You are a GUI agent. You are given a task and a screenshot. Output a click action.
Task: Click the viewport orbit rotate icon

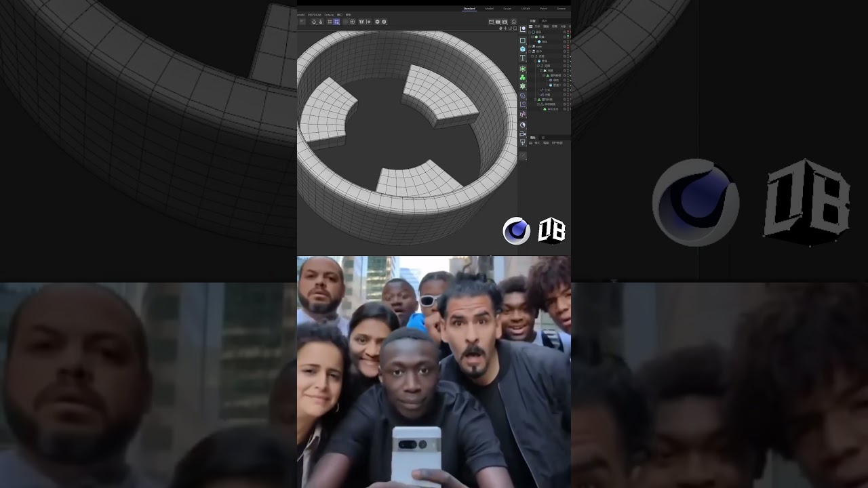(510, 28)
